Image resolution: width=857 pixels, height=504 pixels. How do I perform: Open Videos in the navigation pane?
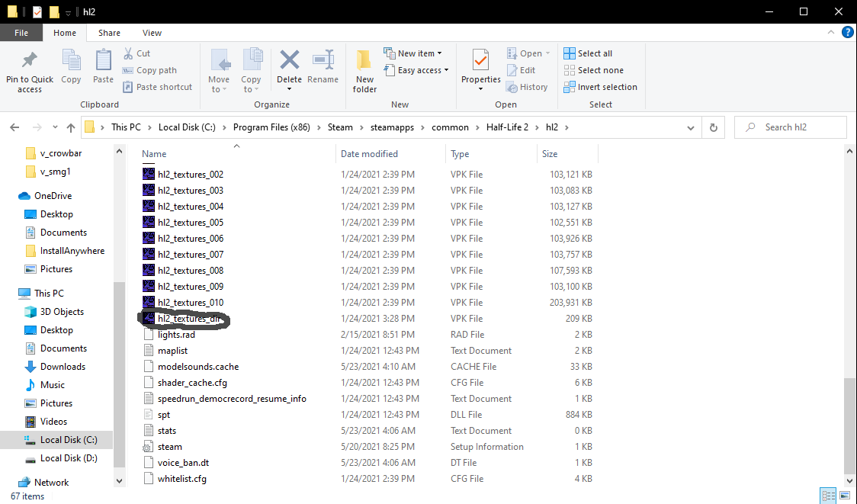(47, 422)
